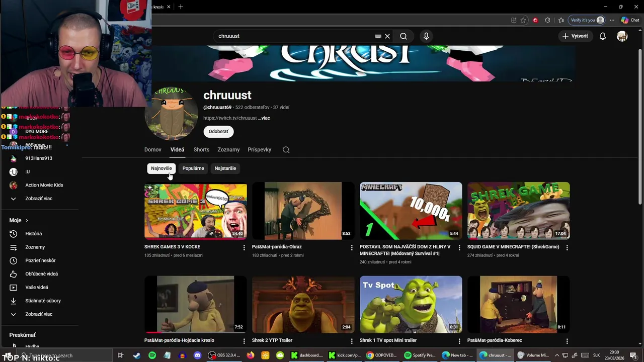Image resolution: width=644 pixels, height=362 pixels.
Task: Switch to the Videá channel tab
Action: point(177,150)
